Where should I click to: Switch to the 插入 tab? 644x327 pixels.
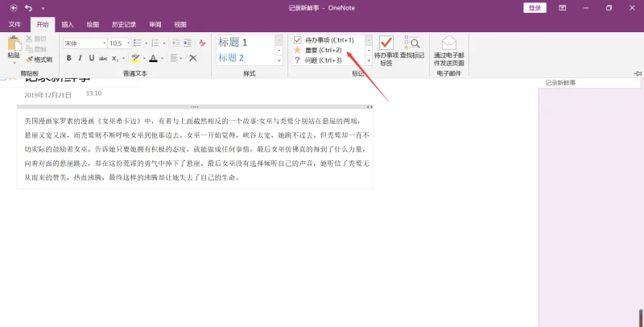point(68,25)
